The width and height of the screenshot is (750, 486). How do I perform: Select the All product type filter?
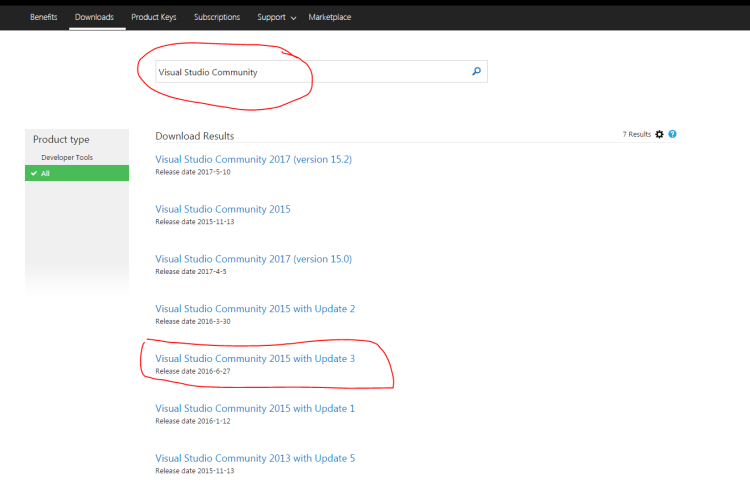click(77, 173)
